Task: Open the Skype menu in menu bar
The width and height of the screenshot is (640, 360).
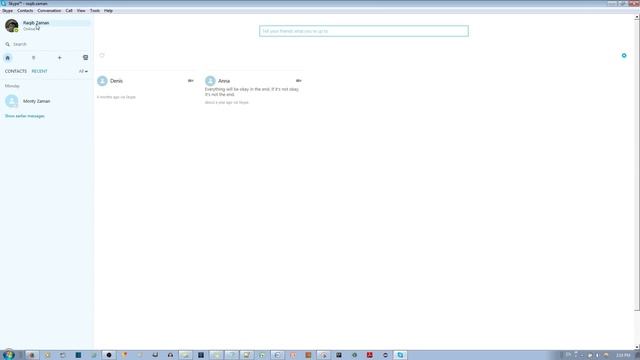Action: tap(7, 11)
